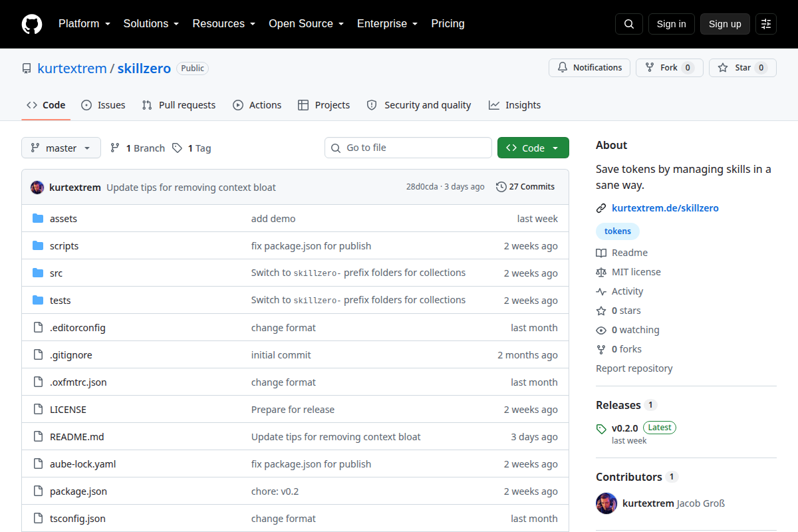Click the tokens topic tag
Image resolution: width=798 pixels, height=532 pixels.
(x=618, y=231)
